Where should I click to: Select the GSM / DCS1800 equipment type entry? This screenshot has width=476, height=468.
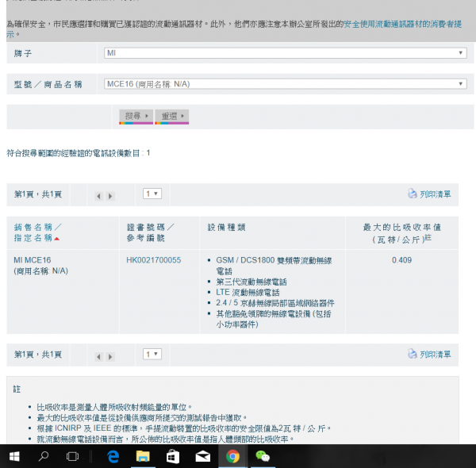tap(274, 266)
